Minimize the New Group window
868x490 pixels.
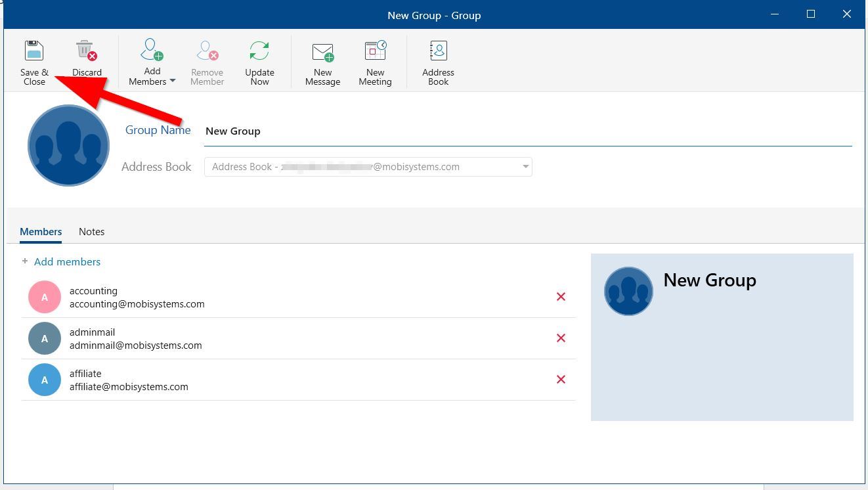point(775,14)
